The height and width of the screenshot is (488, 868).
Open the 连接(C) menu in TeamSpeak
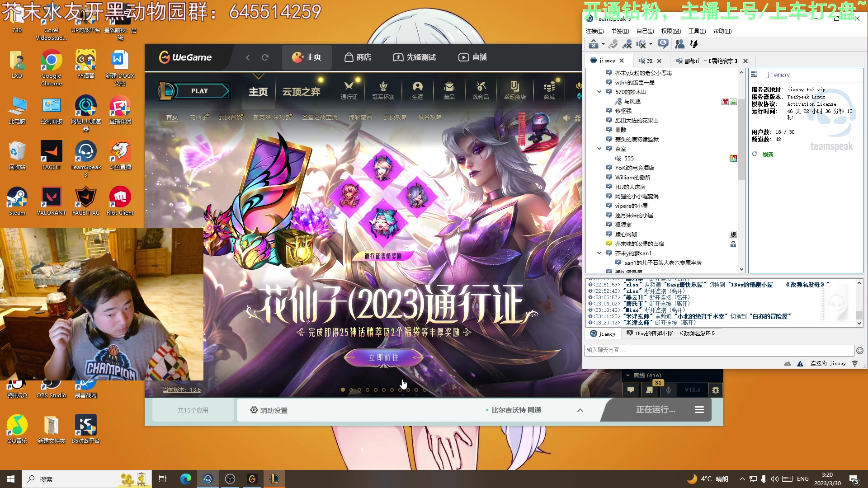point(594,31)
